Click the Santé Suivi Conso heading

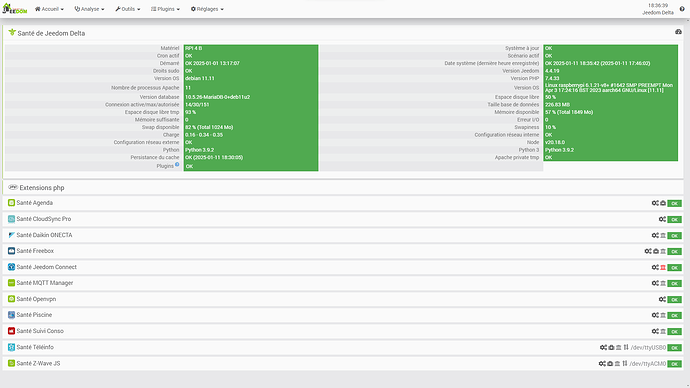tap(40, 331)
